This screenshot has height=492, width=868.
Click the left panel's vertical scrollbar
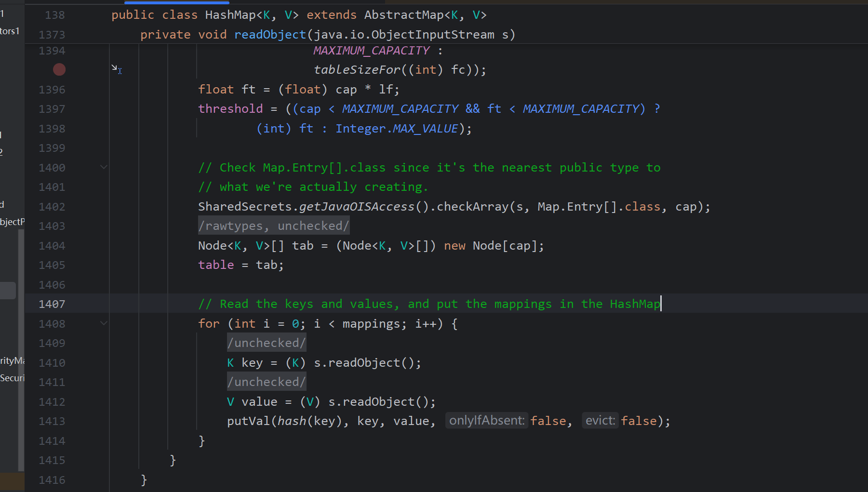coord(21,350)
